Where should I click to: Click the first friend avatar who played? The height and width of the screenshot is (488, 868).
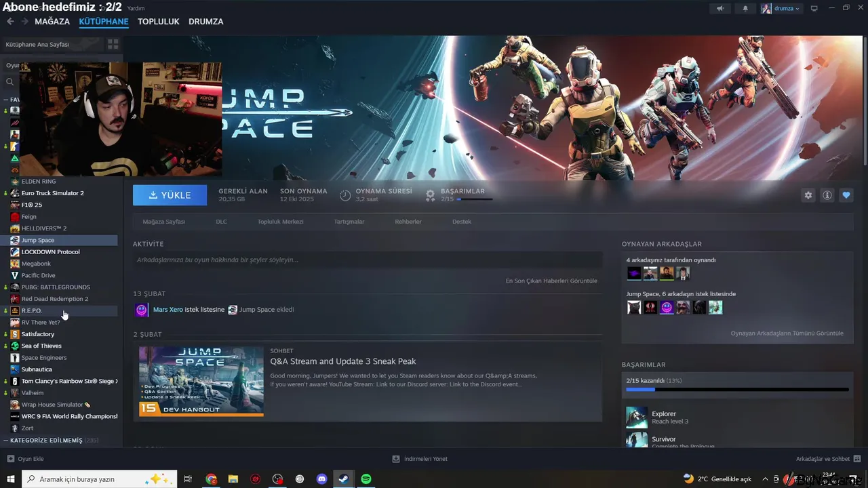[634, 273]
